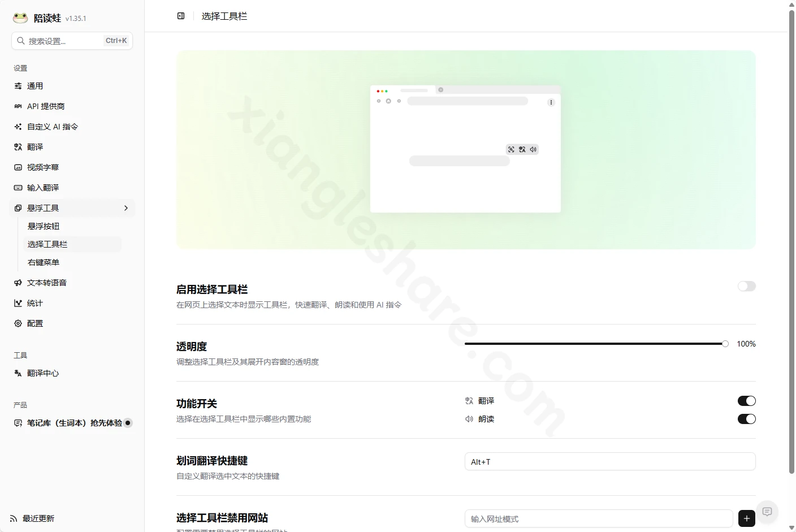
Task: Select 选择工具栏 submenu item
Action: [x=72, y=244]
